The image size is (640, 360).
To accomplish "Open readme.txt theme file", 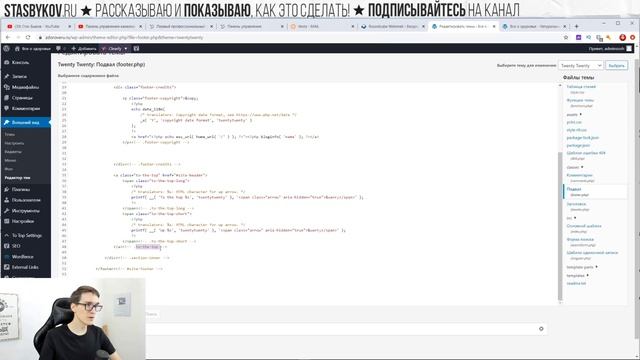I will pos(576,283).
